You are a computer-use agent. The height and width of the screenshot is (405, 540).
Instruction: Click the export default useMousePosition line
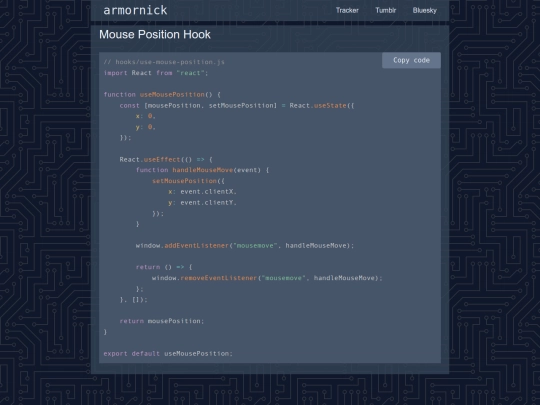coord(168,354)
